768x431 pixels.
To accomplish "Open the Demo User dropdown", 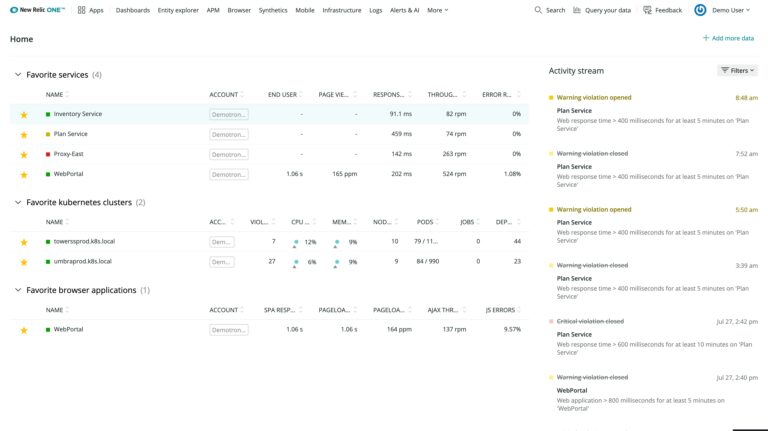I will pyautogui.click(x=731, y=10).
